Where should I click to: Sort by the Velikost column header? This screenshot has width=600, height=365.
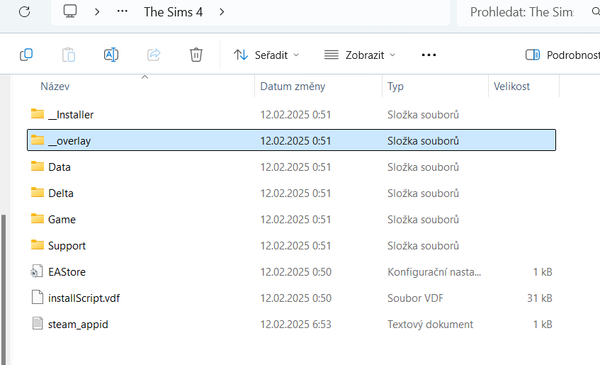point(512,86)
